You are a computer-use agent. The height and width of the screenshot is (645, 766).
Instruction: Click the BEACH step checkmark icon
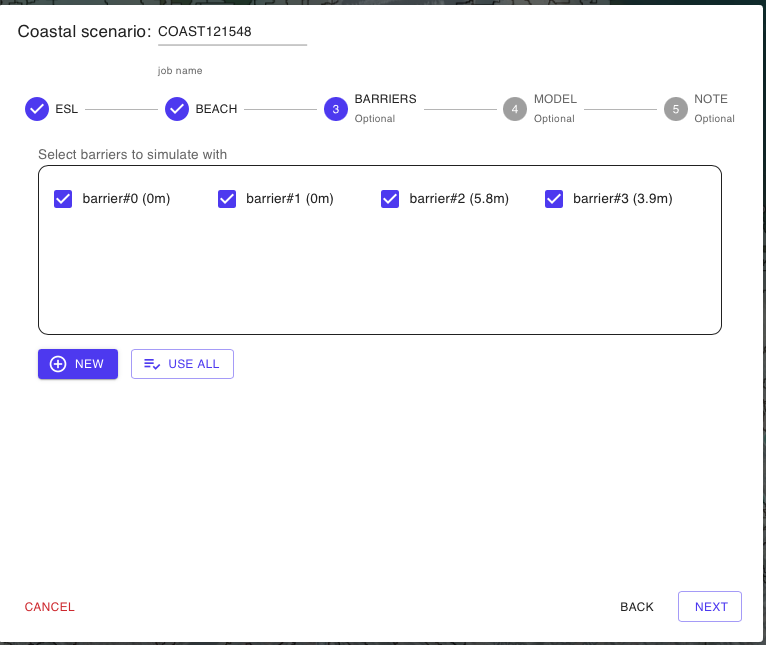(x=177, y=109)
